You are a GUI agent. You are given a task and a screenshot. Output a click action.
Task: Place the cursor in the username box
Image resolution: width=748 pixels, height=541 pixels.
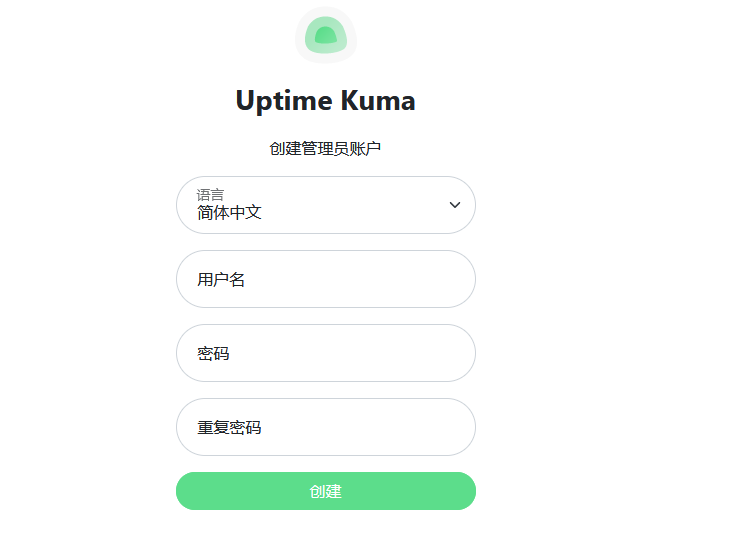(325, 279)
